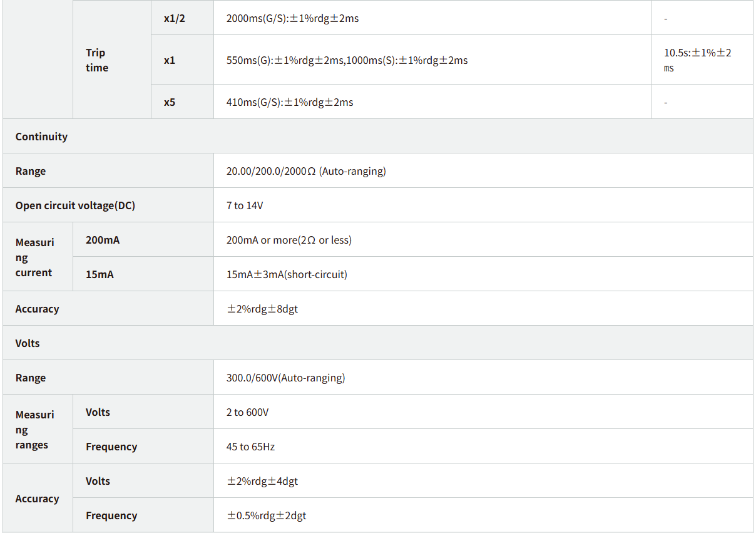This screenshot has height=533, width=756.
Task: Select the "x1" multiplier cell
Action: 170,60
